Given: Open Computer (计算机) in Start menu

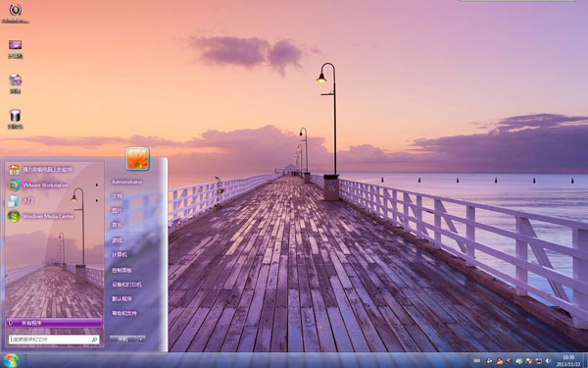Looking at the screenshot, I should click(120, 254).
